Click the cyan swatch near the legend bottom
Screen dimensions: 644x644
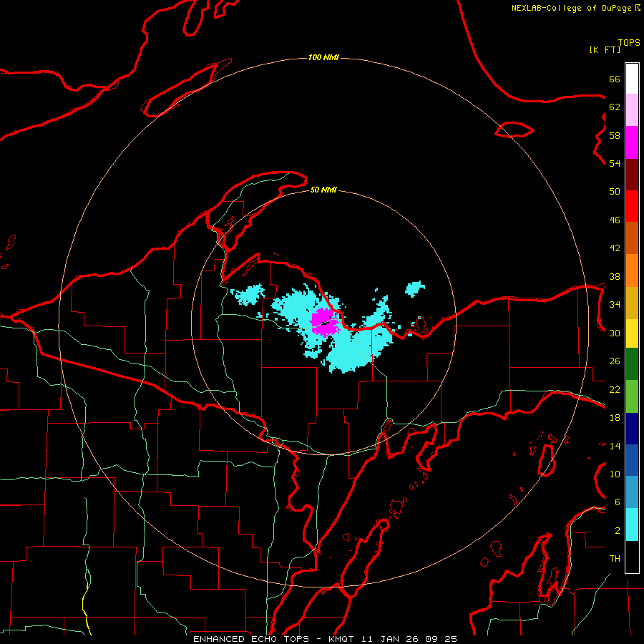tap(632, 525)
